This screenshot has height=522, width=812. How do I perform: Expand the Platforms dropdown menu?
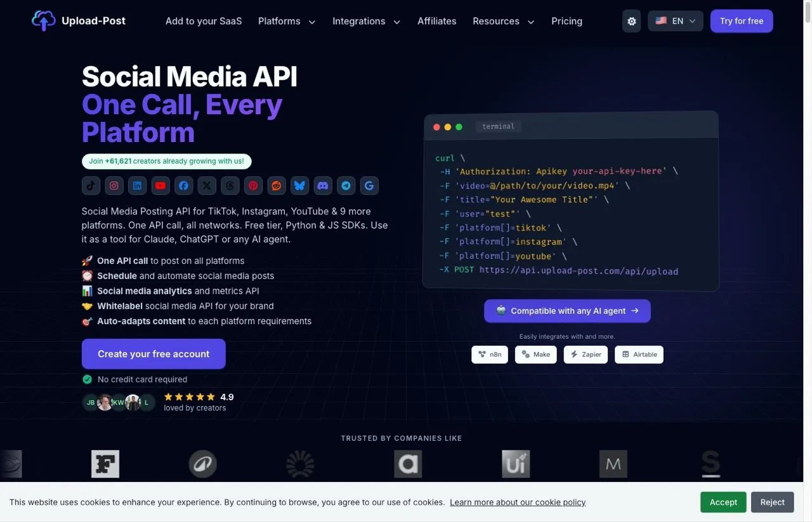coord(287,21)
